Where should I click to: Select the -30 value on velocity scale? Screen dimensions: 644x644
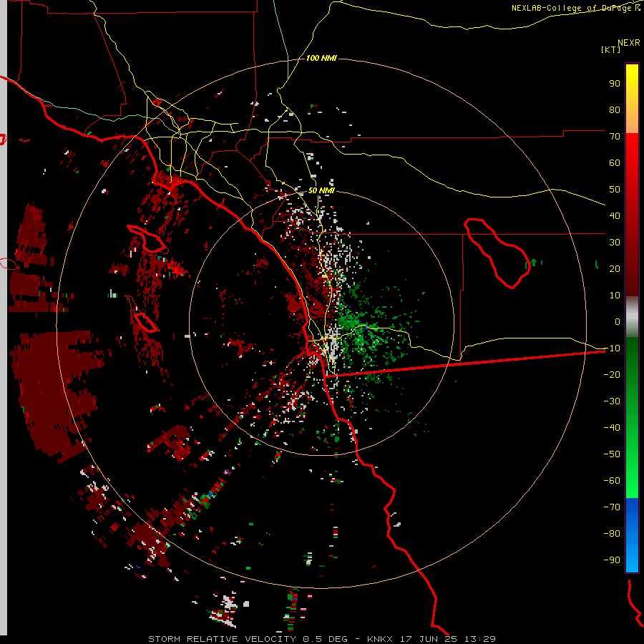tap(612, 401)
